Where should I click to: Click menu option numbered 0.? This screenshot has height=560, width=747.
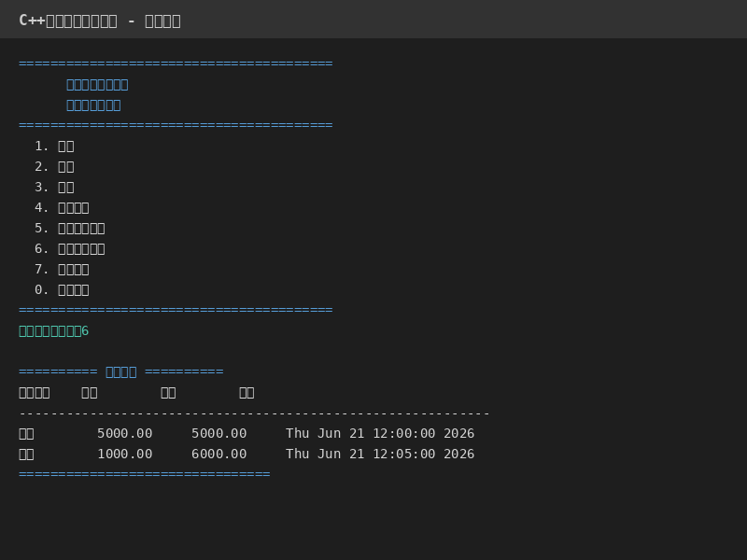tap(62, 289)
